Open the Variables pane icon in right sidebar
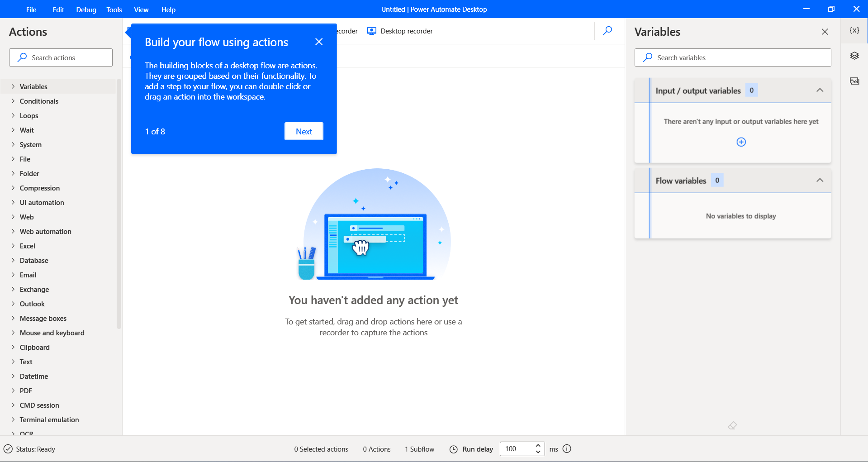The width and height of the screenshot is (868, 462). coord(854,30)
